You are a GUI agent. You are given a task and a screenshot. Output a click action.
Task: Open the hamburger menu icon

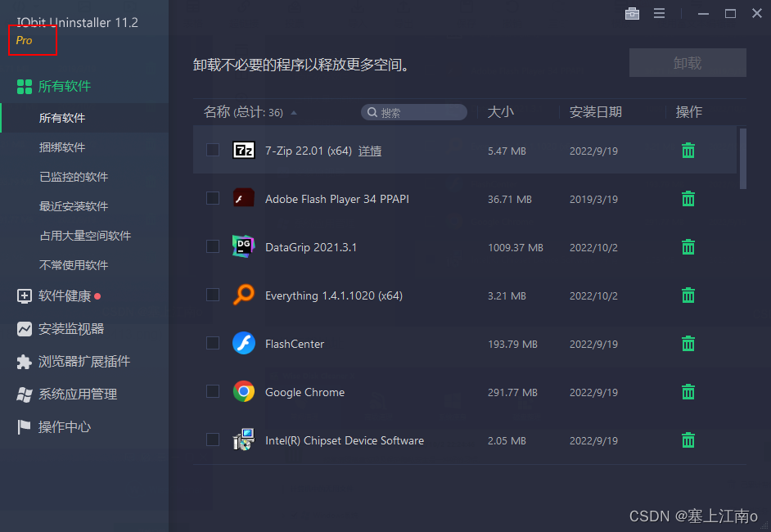659,13
